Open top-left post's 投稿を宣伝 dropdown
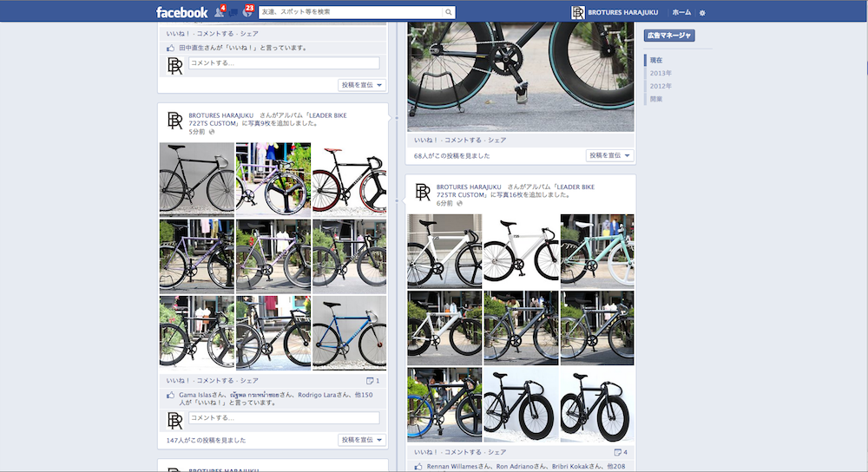The image size is (868, 472). pyautogui.click(x=362, y=85)
